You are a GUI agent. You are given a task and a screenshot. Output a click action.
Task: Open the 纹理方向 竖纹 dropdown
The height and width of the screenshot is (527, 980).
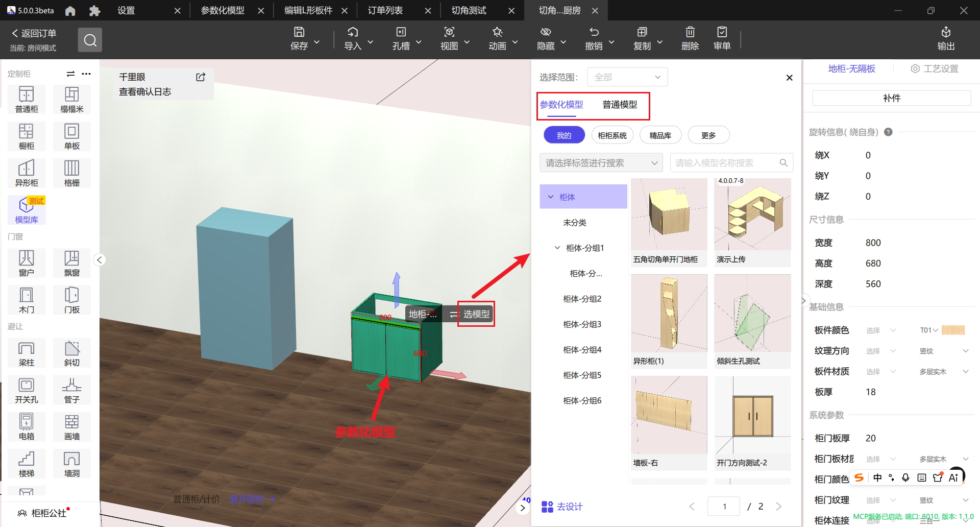tap(944, 351)
